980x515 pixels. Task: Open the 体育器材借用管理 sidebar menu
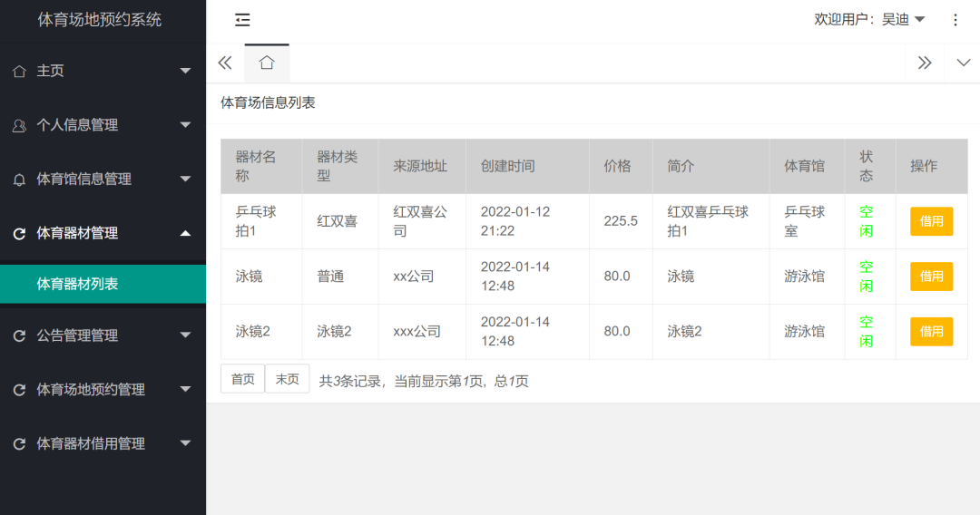[x=103, y=443]
